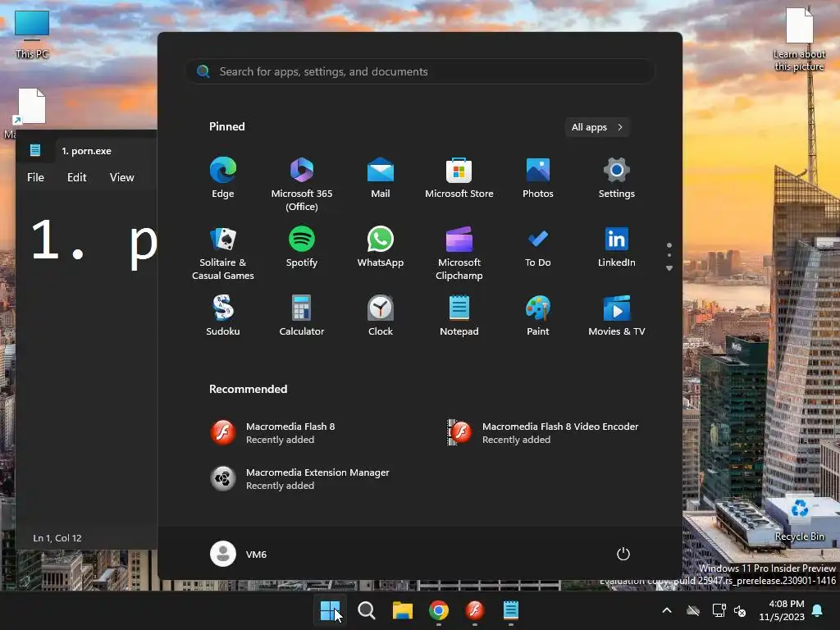Open File Explorer from taskbar
This screenshot has height=630, width=840.
coord(402,610)
